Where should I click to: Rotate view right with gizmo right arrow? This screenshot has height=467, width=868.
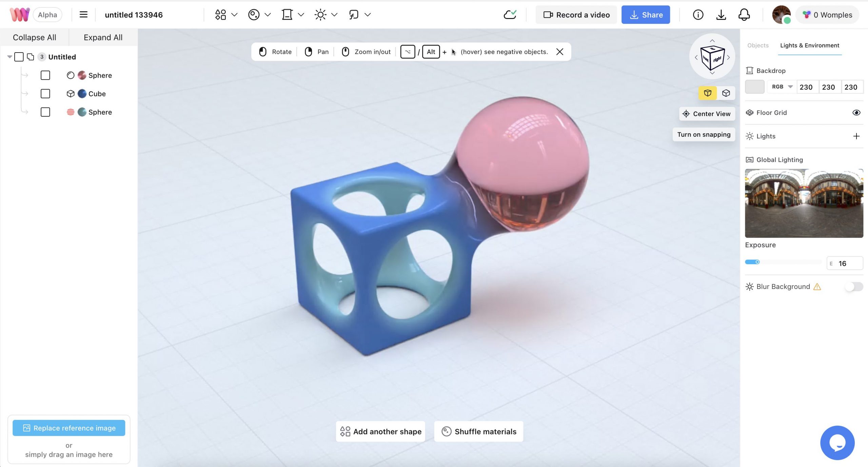click(x=728, y=57)
